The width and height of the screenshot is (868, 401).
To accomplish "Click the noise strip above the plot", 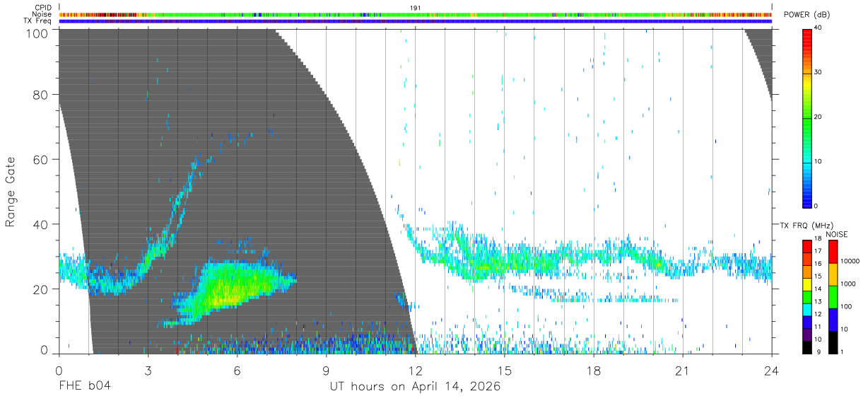I will [x=415, y=14].
